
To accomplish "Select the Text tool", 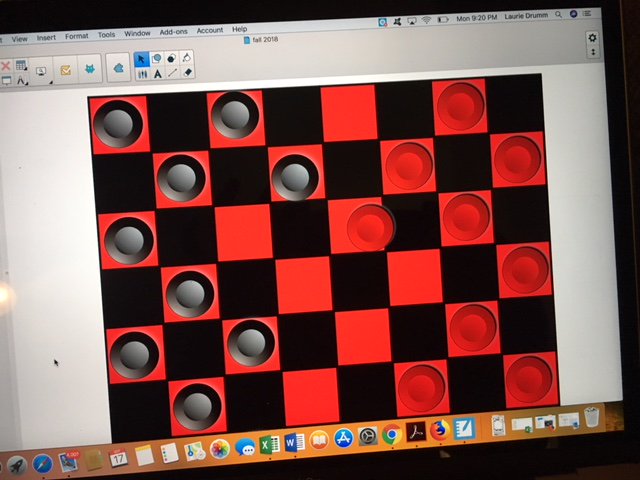I will pos(158,73).
